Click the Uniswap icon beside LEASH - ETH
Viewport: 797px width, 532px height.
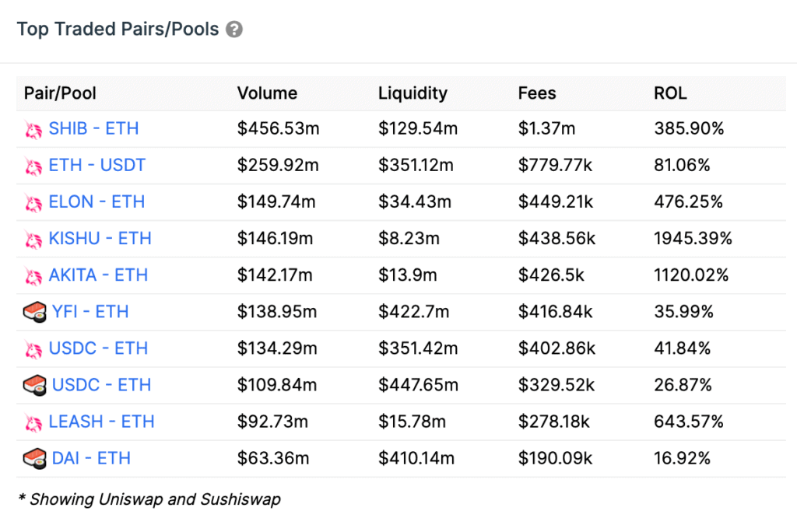33,422
